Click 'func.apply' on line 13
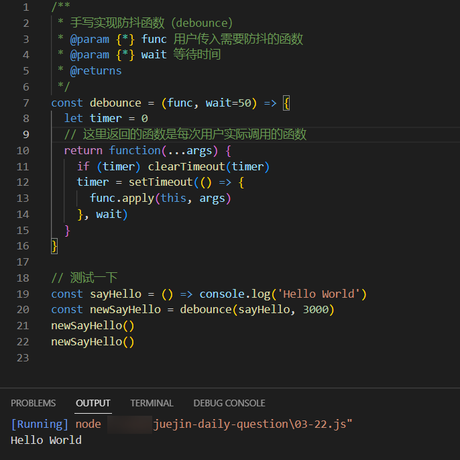Image resolution: width=460 pixels, height=460 pixels. [122, 198]
